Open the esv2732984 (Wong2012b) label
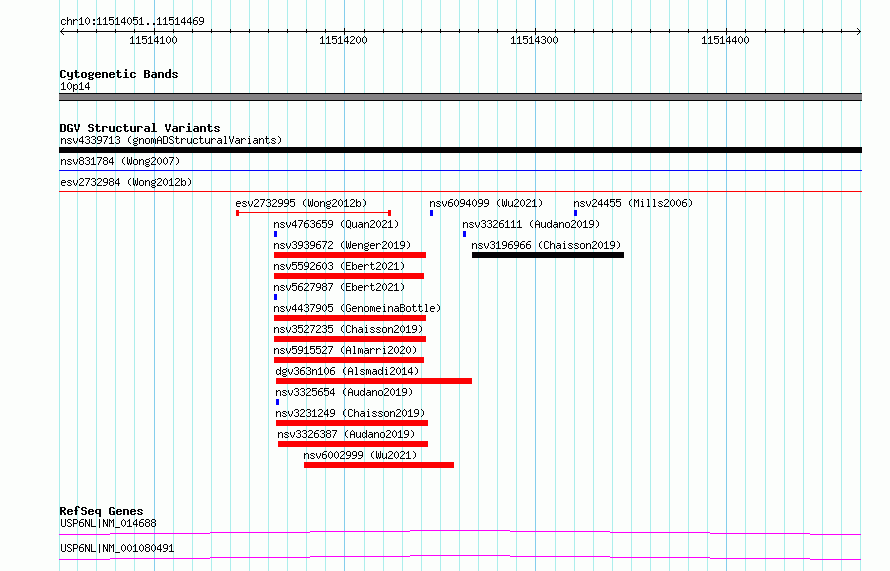This screenshot has width=890, height=571. point(126,182)
